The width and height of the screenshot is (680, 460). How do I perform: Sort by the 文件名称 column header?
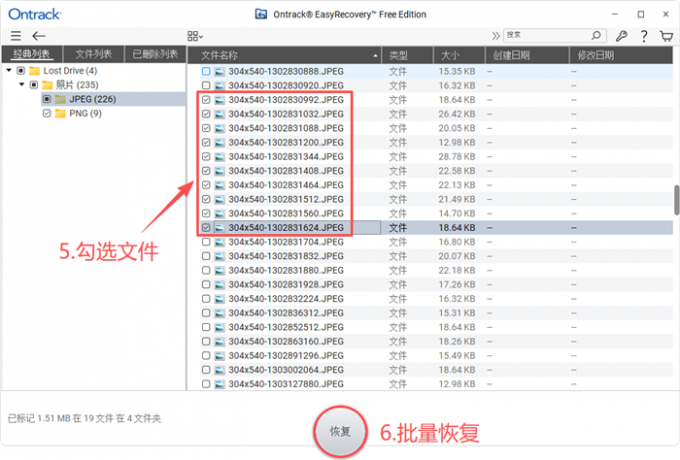[x=284, y=55]
